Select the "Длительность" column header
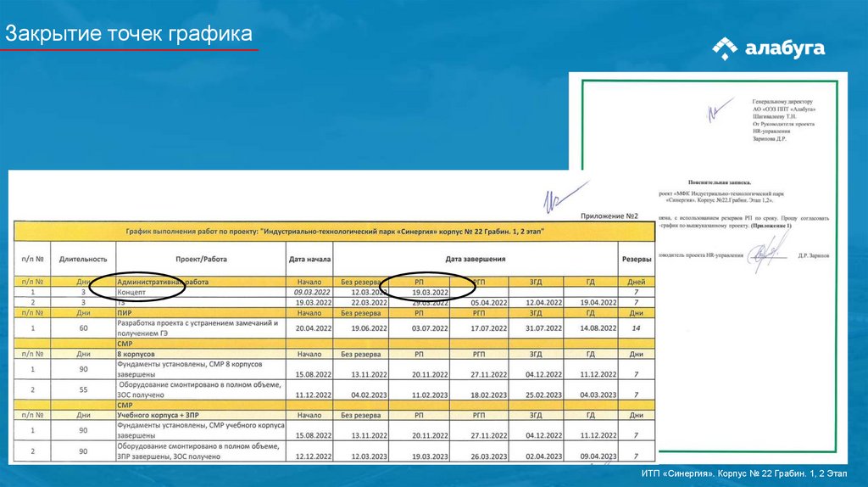The width and height of the screenshot is (868, 487). 83,259
